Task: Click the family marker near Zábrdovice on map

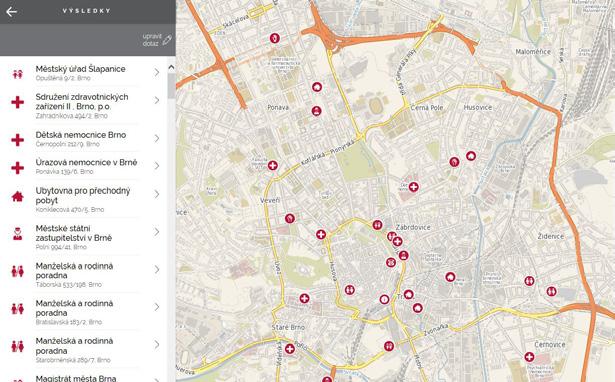Action: [x=377, y=225]
